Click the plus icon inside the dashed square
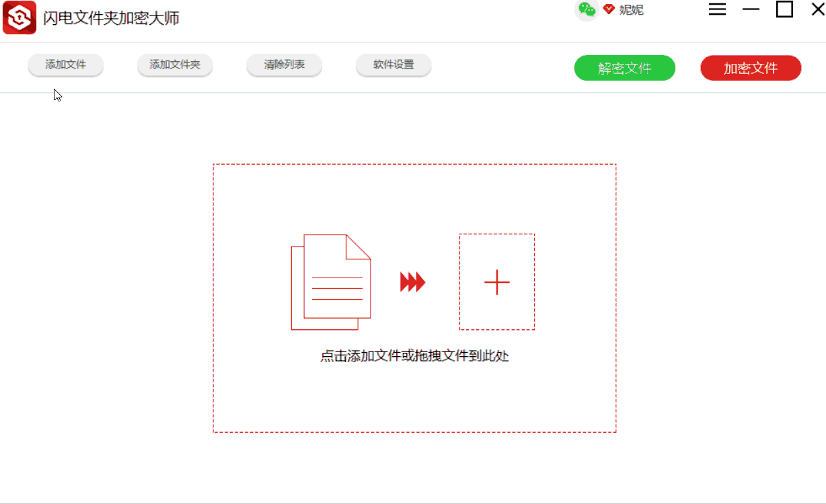The image size is (826, 504). (x=496, y=282)
